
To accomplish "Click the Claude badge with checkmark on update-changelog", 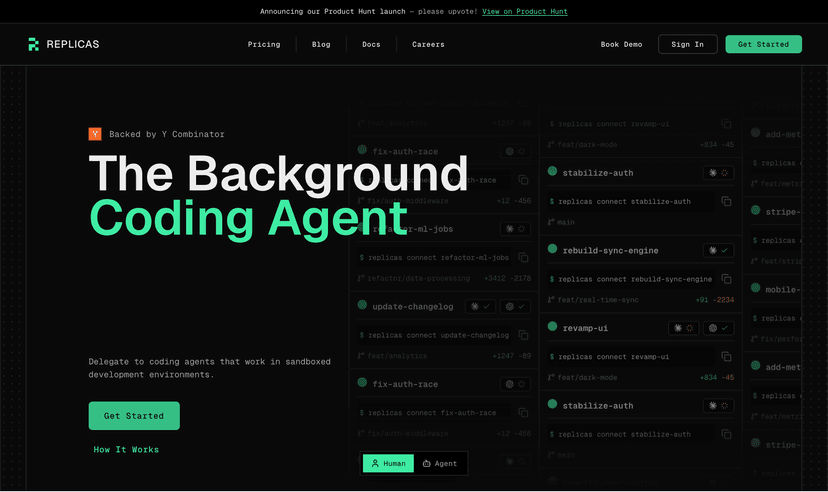I will [480, 306].
